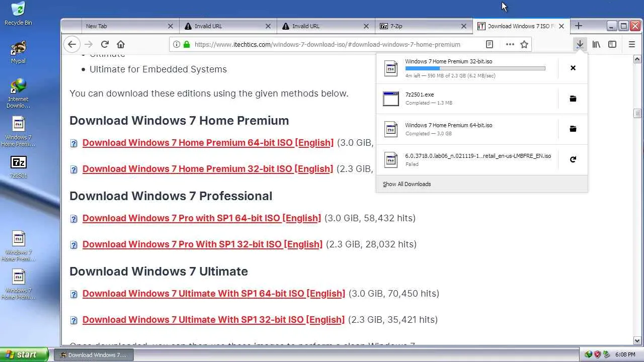Reload the current page
Screen dimensions: 644x362
pos(105,44)
